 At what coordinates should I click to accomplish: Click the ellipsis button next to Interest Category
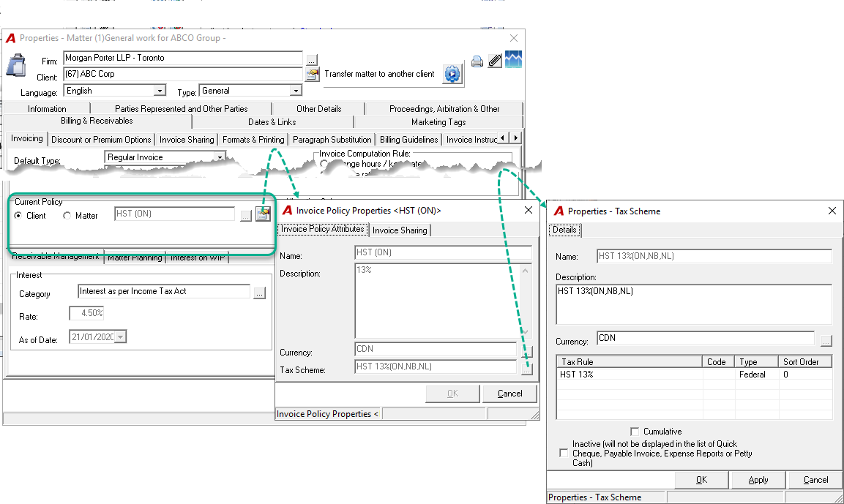tap(259, 293)
